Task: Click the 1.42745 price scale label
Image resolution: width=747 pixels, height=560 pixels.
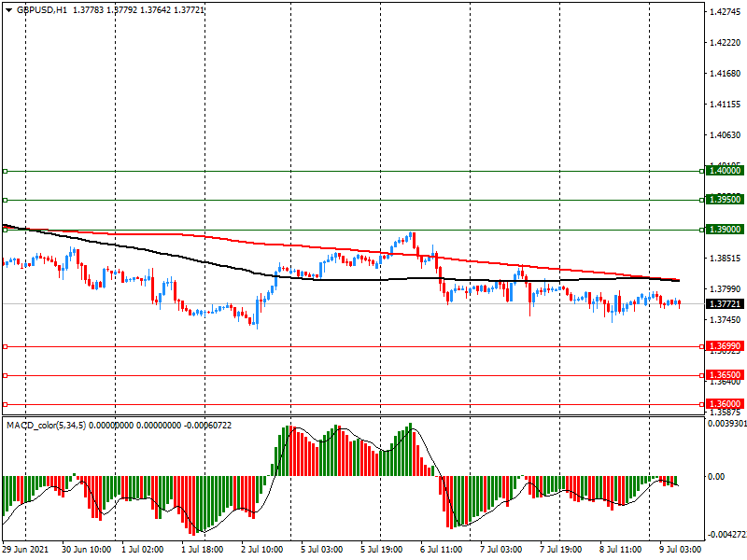Action: [x=725, y=12]
